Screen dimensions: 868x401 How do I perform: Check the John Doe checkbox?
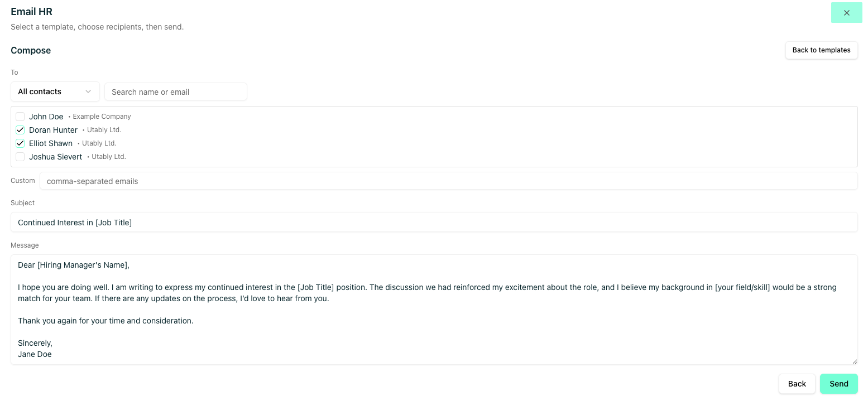[x=20, y=117]
